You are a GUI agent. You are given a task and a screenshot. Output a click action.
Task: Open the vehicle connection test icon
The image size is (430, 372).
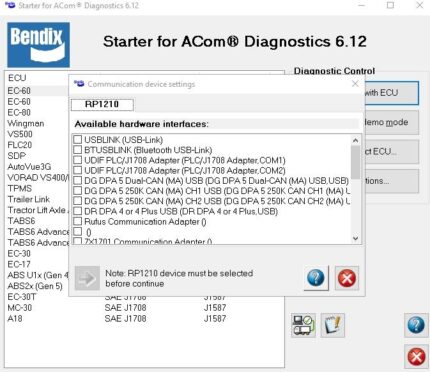click(x=303, y=325)
